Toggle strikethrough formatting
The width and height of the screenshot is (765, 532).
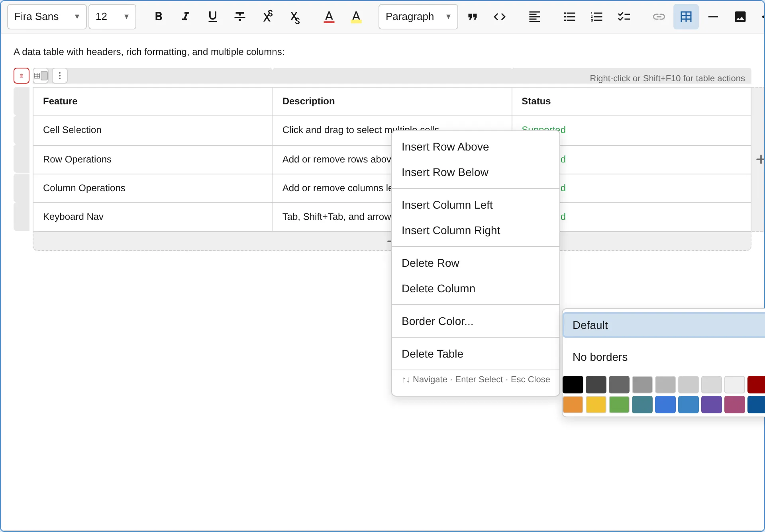coord(240,17)
